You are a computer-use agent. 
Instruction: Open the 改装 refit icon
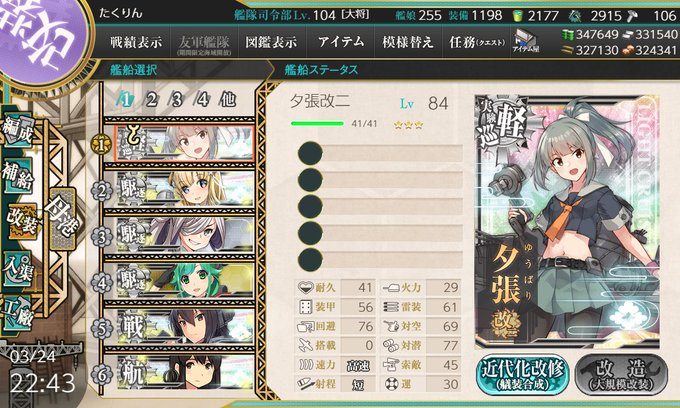pos(20,222)
